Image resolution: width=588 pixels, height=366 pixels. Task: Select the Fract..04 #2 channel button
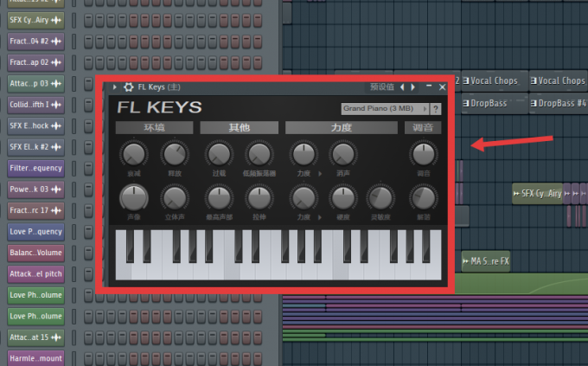pyautogui.click(x=35, y=42)
